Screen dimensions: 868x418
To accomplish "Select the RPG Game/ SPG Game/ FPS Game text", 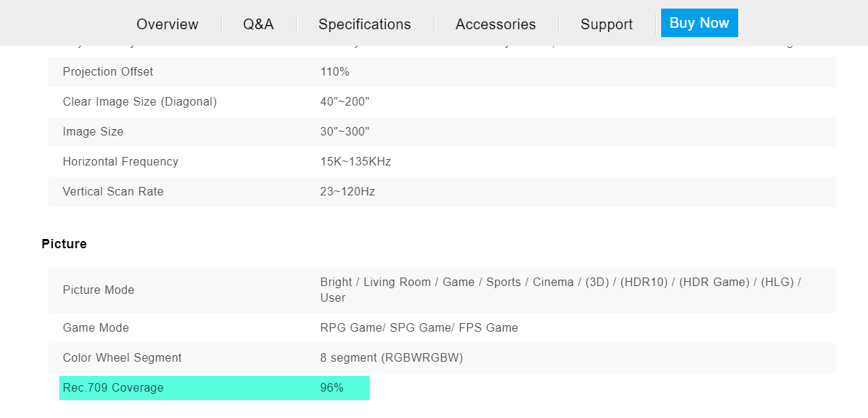I will [419, 328].
